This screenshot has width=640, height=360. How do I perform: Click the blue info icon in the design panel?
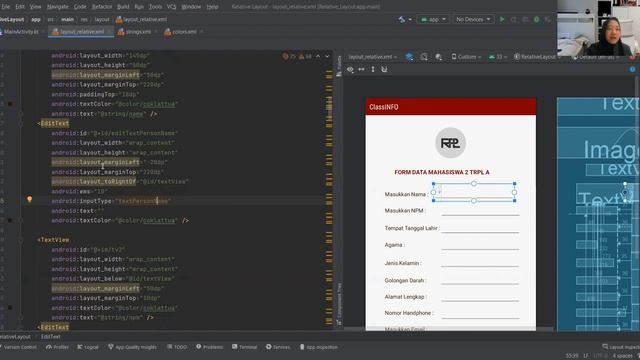coord(632,69)
